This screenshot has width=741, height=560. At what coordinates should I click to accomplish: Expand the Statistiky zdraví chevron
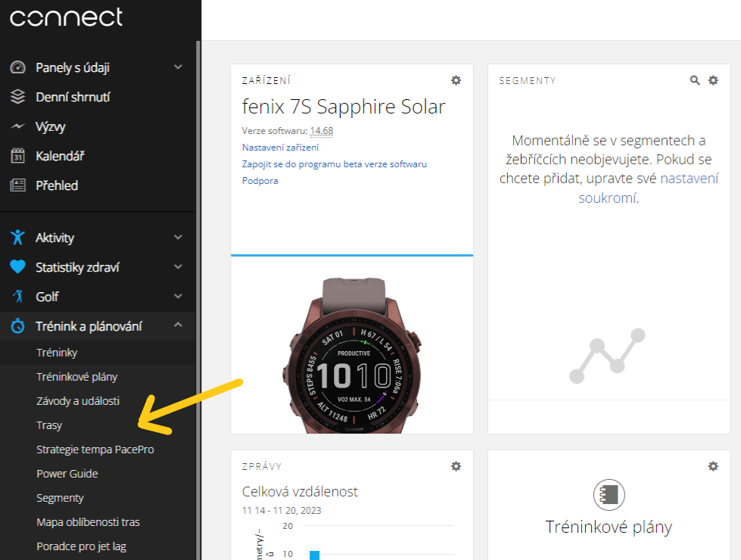pyautogui.click(x=178, y=267)
